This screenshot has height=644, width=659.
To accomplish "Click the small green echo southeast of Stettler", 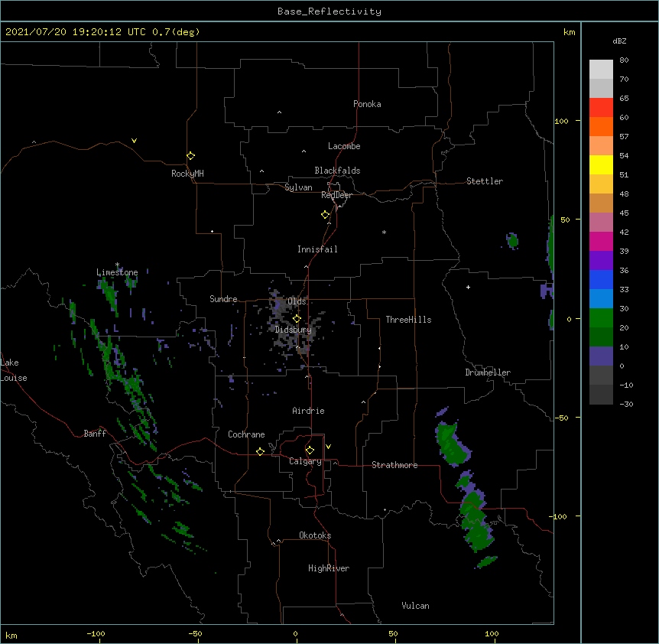I will (x=512, y=241).
